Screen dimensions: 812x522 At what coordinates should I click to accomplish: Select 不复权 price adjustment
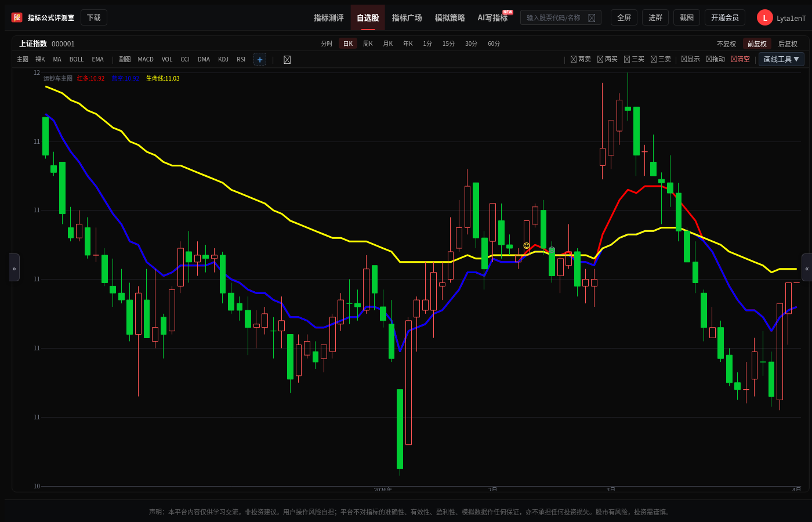click(726, 44)
